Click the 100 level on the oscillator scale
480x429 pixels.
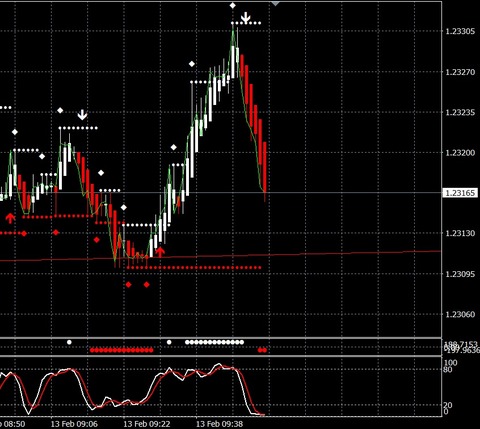451,363
